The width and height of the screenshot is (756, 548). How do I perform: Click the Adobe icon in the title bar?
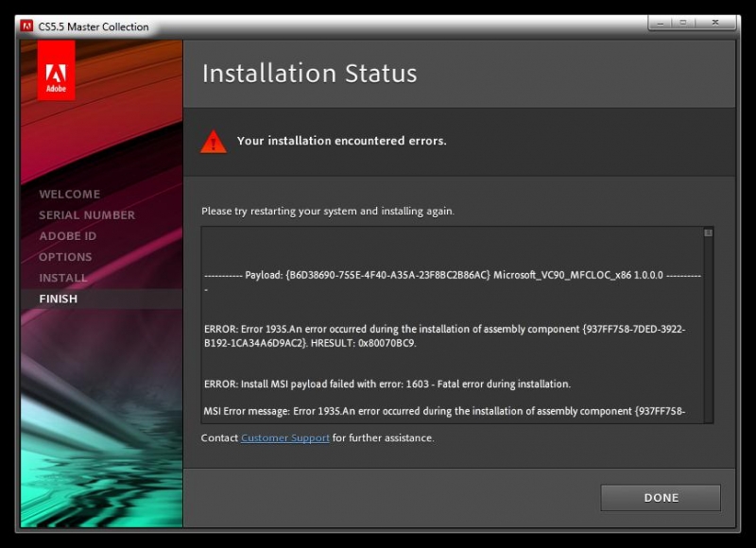(27, 26)
